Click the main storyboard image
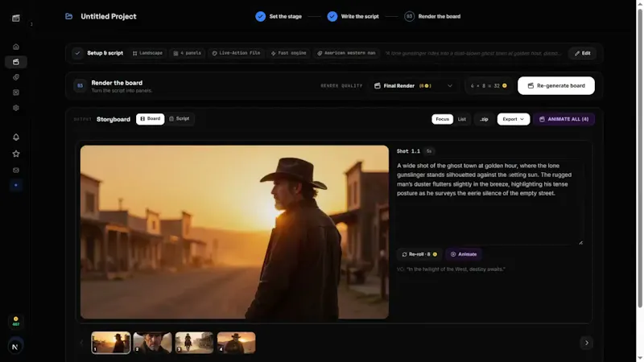Viewport: 644px width, 362px height. pos(234,232)
